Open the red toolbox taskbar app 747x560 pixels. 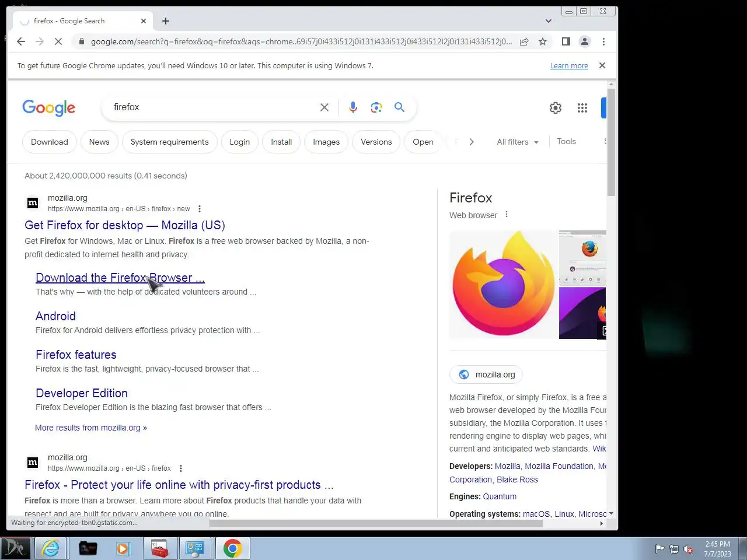159,548
